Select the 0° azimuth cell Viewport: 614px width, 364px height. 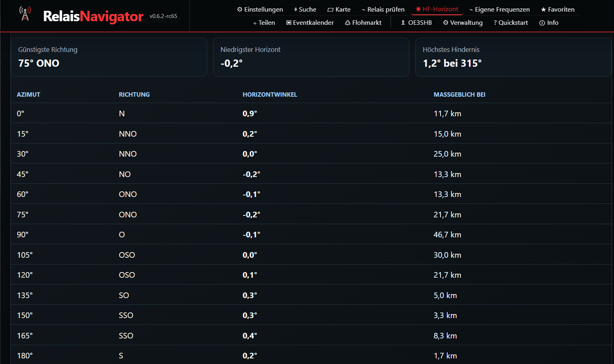click(20, 113)
